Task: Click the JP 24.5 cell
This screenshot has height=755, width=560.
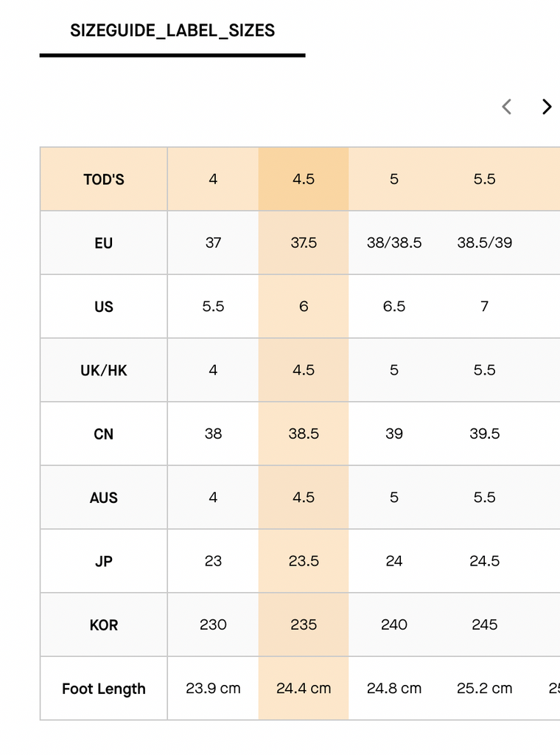Action: [x=484, y=561]
